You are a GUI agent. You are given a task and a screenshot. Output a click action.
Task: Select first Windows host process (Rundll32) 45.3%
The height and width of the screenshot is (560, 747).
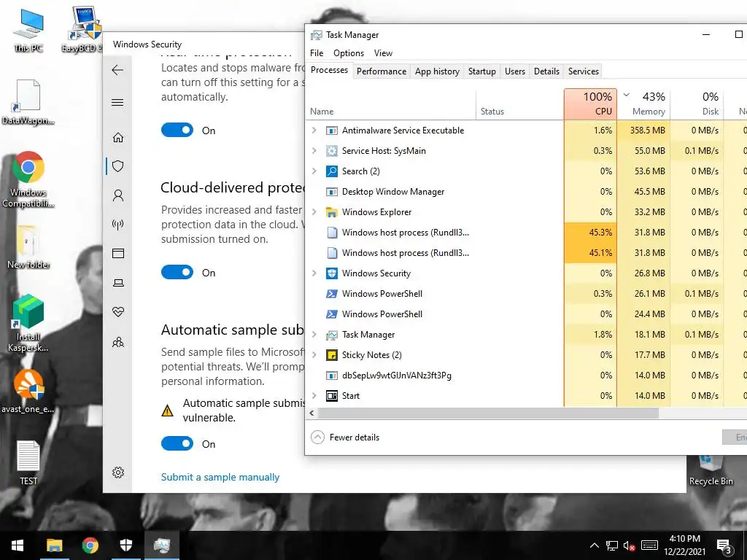point(526,233)
